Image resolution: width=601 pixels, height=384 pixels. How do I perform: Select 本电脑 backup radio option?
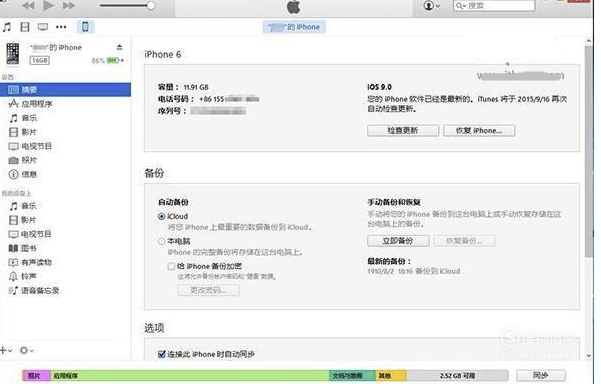pos(161,241)
